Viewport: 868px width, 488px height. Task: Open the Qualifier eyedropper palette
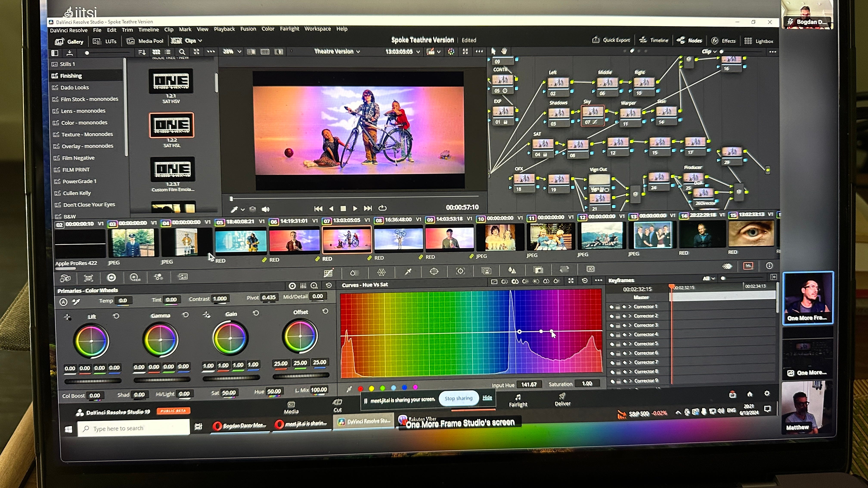(x=408, y=272)
